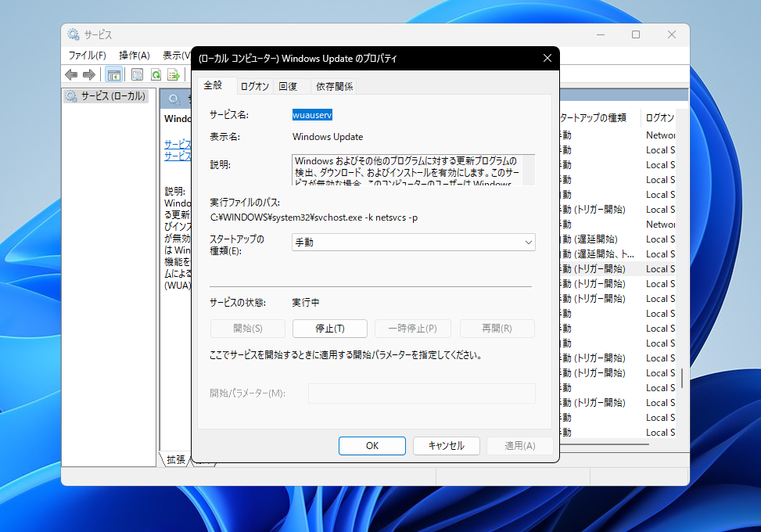Screen dimensions: 761x532
Task: Click the Back arrow in Services toolbar
Action: coord(71,75)
